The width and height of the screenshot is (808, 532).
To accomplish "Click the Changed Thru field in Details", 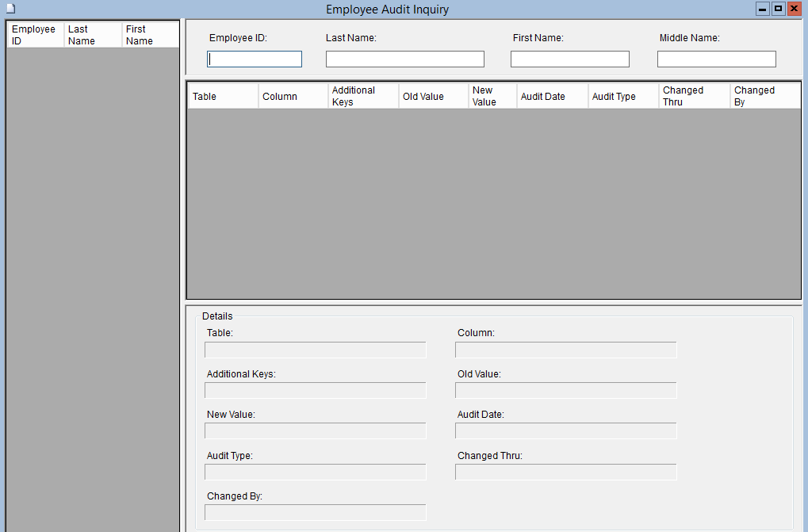I will point(565,472).
